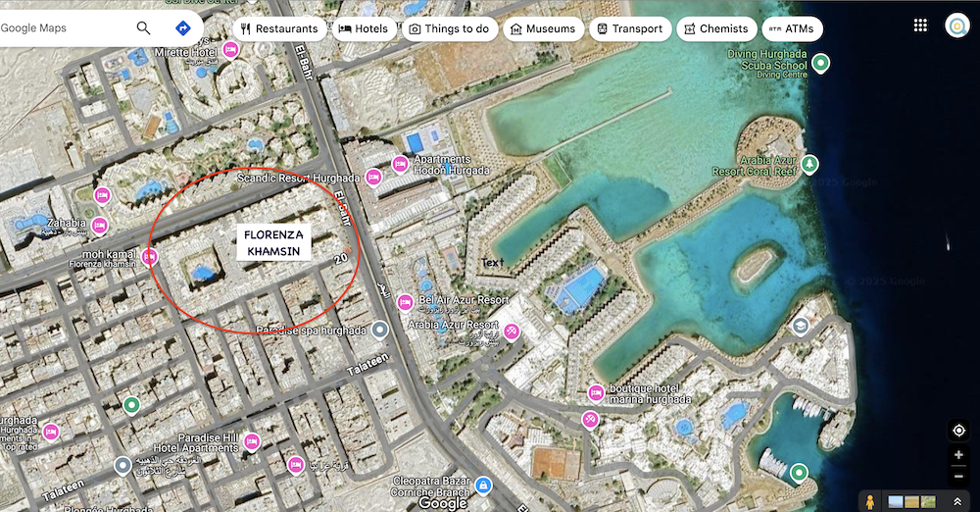Screen dimensions: 980x512
Task: Switch map type via layer thumbnails
Action: [x=911, y=501]
